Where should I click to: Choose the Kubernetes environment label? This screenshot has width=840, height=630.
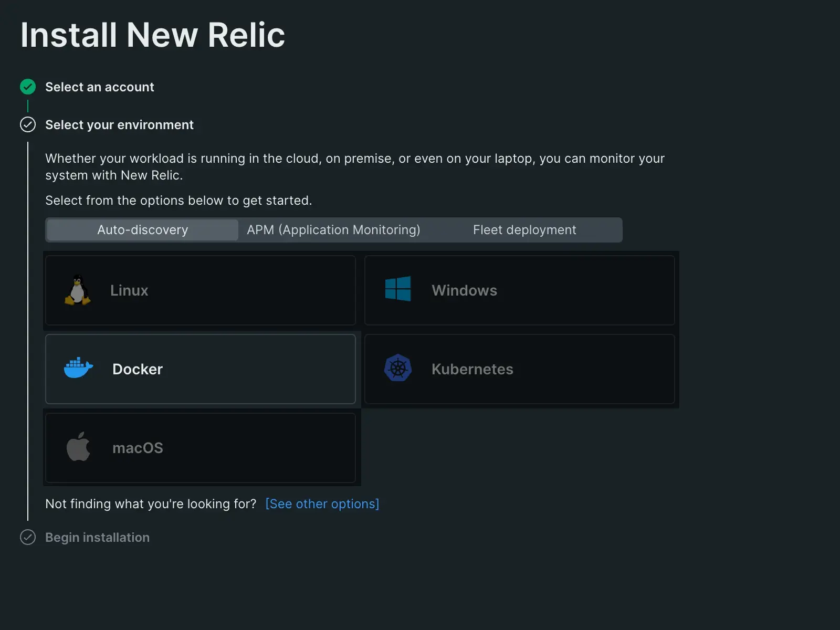click(472, 369)
